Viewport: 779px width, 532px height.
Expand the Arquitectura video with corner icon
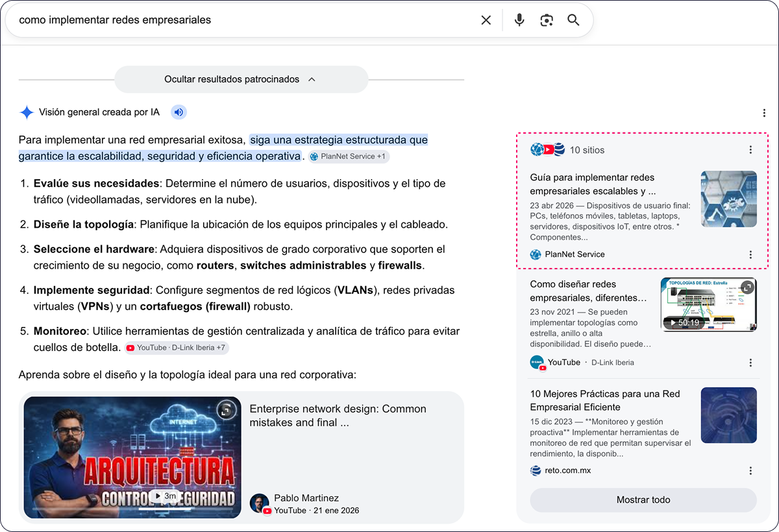pyautogui.click(x=226, y=410)
